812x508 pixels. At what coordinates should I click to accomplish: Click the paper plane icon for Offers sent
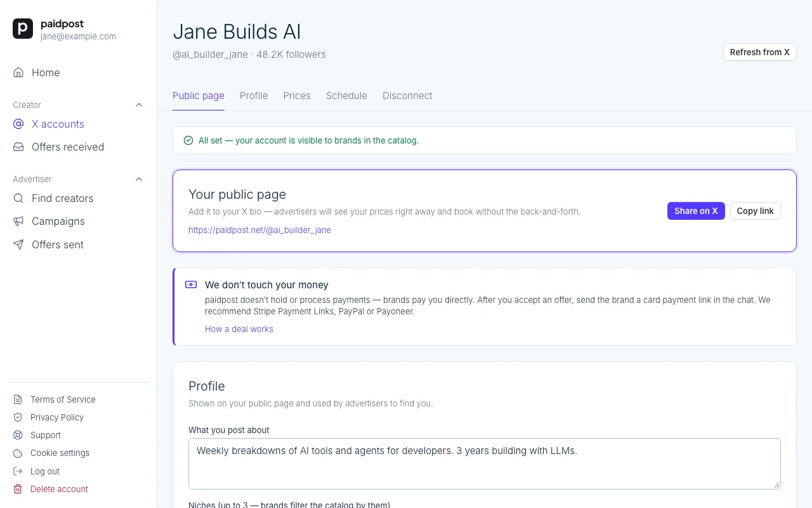(18, 244)
